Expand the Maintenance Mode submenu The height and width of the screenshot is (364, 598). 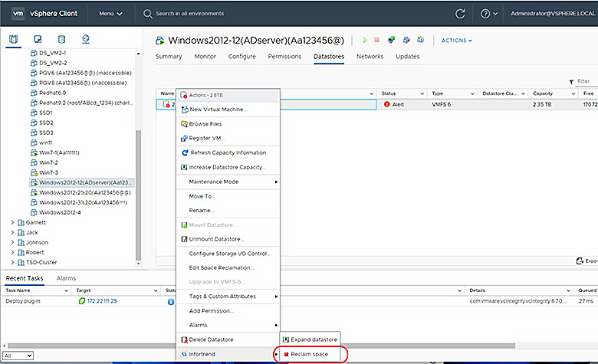tap(228, 182)
